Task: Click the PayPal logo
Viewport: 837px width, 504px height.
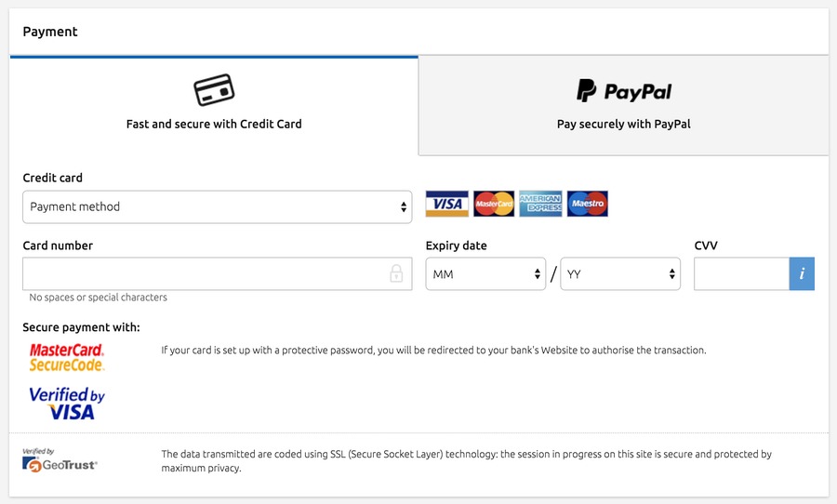Action: click(624, 91)
